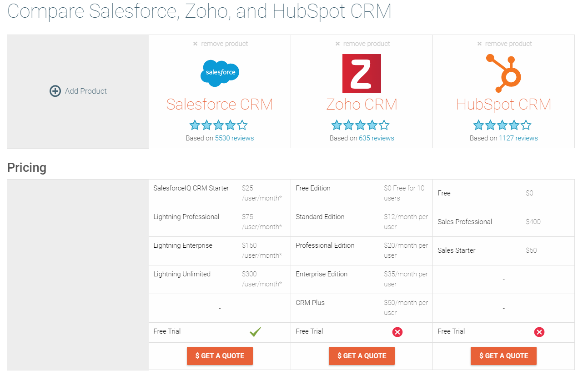
Task: Click HubSpot CRM star rating
Action: point(503,125)
